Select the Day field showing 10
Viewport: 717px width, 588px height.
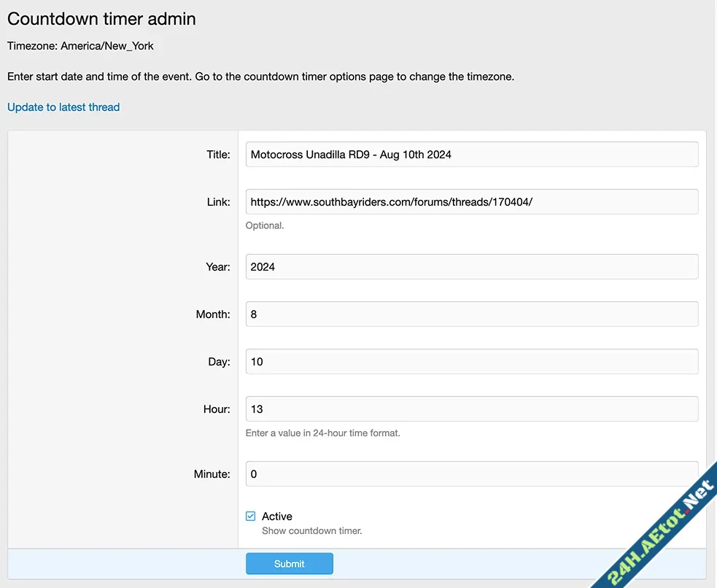click(x=471, y=361)
